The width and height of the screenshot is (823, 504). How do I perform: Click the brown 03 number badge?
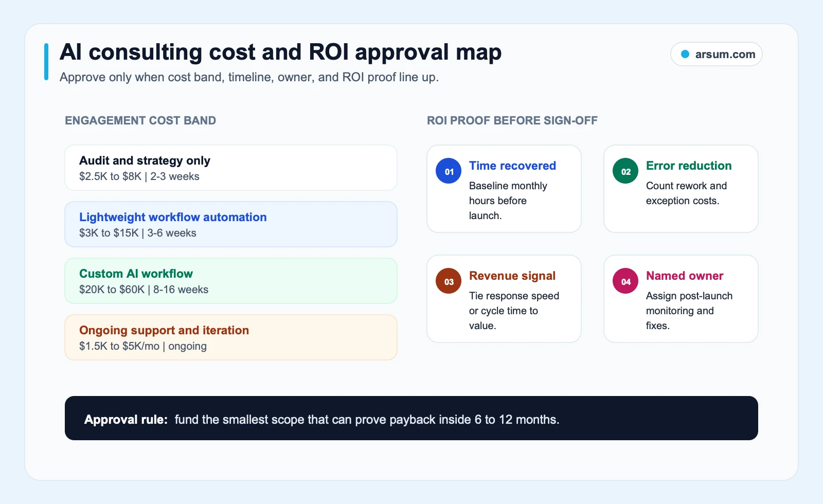pyautogui.click(x=449, y=281)
